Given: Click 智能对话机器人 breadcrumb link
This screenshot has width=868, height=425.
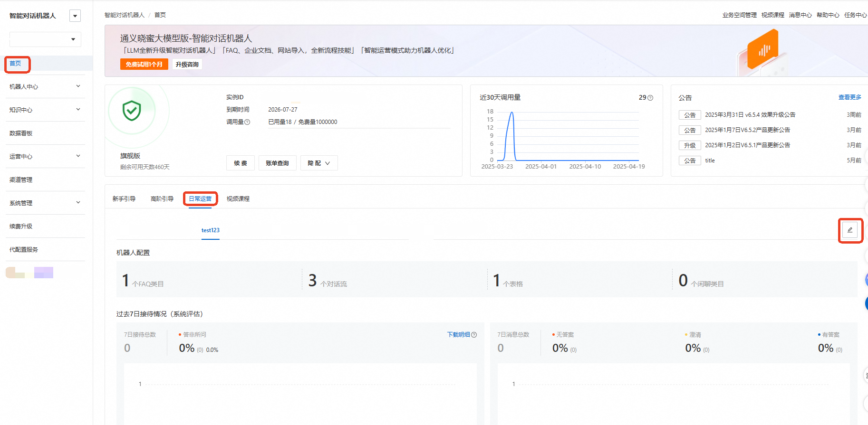Looking at the screenshot, I should pyautogui.click(x=125, y=15).
